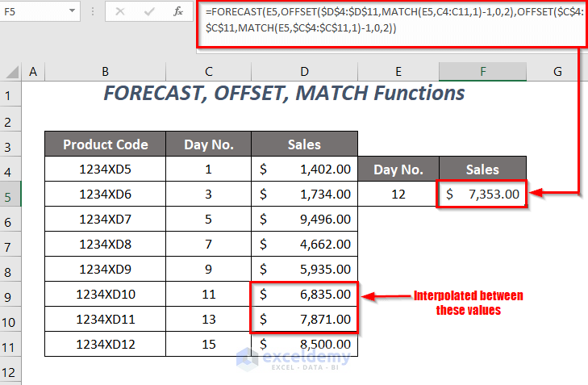
Task: Select the 6,835.00 sales cell
Action: tap(305, 294)
